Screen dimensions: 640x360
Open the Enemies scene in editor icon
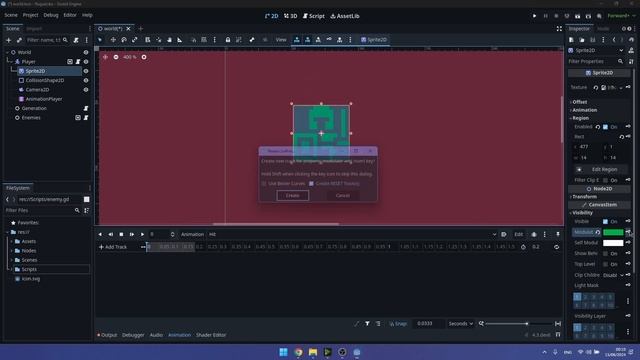tap(78, 118)
